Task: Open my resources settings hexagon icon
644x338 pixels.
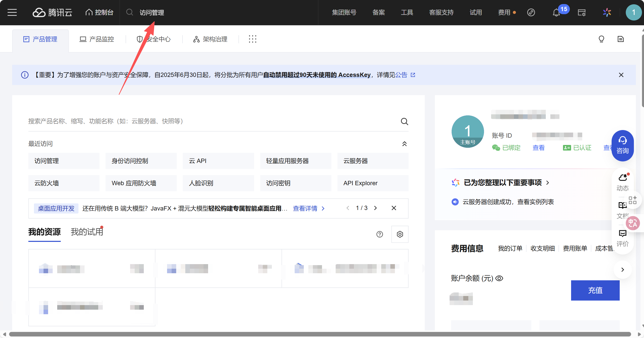Action: 400,234
